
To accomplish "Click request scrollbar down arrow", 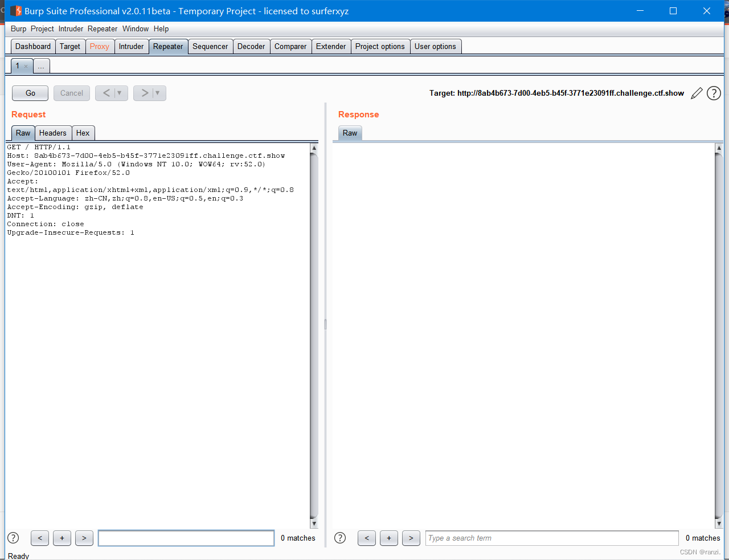I will coord(314,524).
